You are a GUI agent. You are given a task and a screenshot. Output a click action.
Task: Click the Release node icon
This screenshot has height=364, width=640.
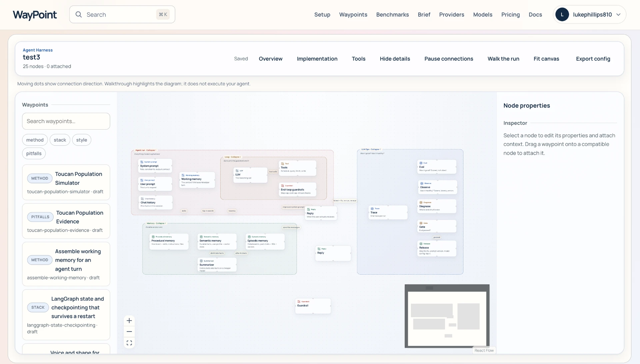(x=421, y=244)
